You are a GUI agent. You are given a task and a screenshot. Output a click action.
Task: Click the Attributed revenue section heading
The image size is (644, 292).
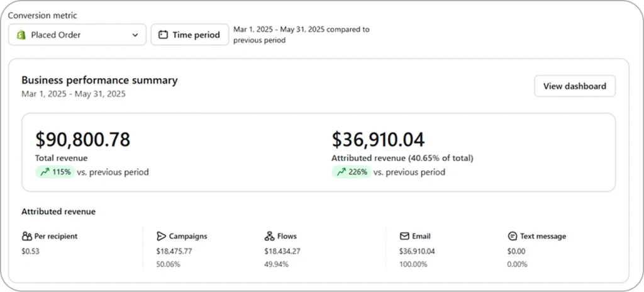point(58,212)
